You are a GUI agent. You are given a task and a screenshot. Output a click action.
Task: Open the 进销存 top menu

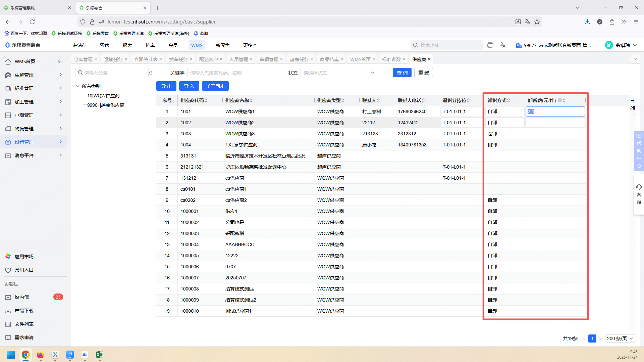point(79,45)
